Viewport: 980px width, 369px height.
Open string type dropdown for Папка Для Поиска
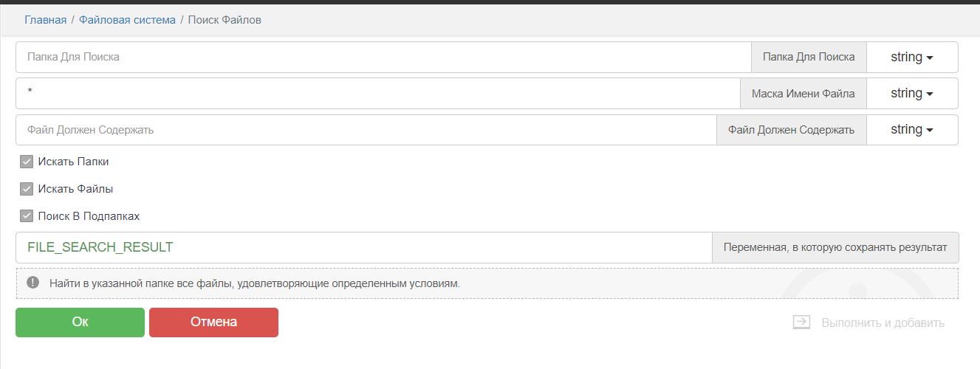click(911, 57)
